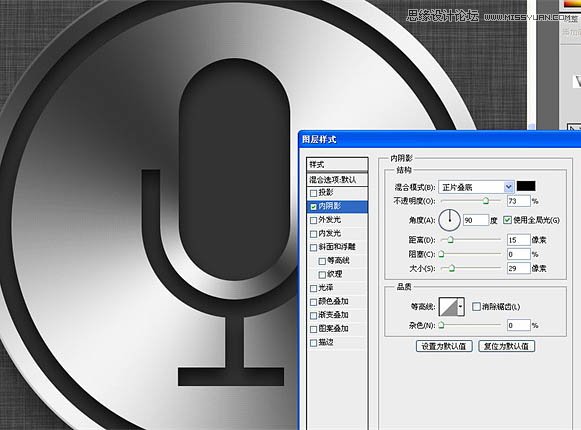Toggle 使用全局光 use global light checkbox

pyautogui.click(x=507, y=220)
